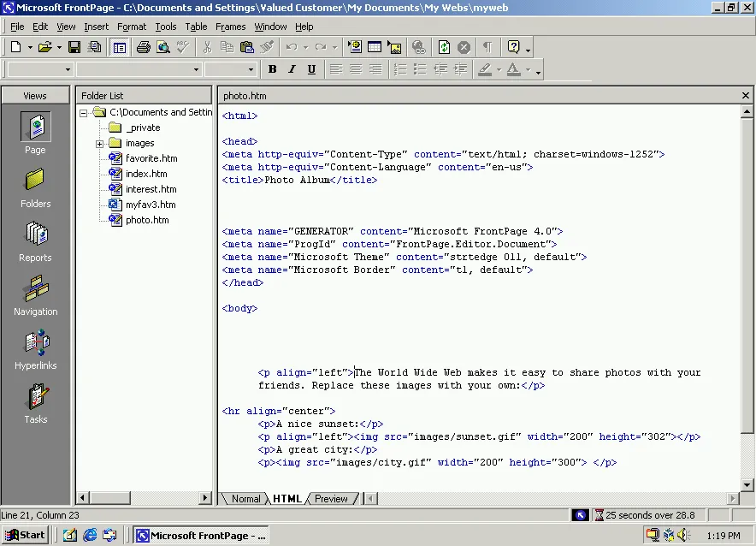Click the Start button on the taskbar
The width and height of the screenshot is (756, 546).
(24, 534)
